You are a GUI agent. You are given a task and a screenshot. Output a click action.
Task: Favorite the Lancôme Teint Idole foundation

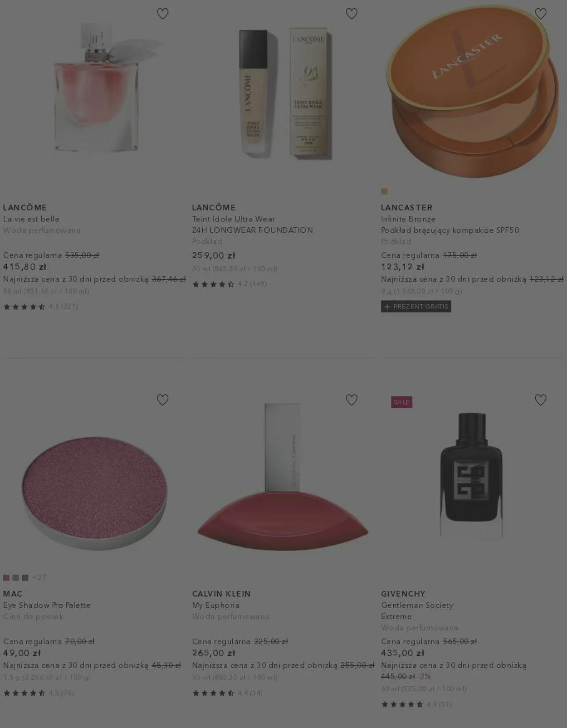tap(352, 14)
